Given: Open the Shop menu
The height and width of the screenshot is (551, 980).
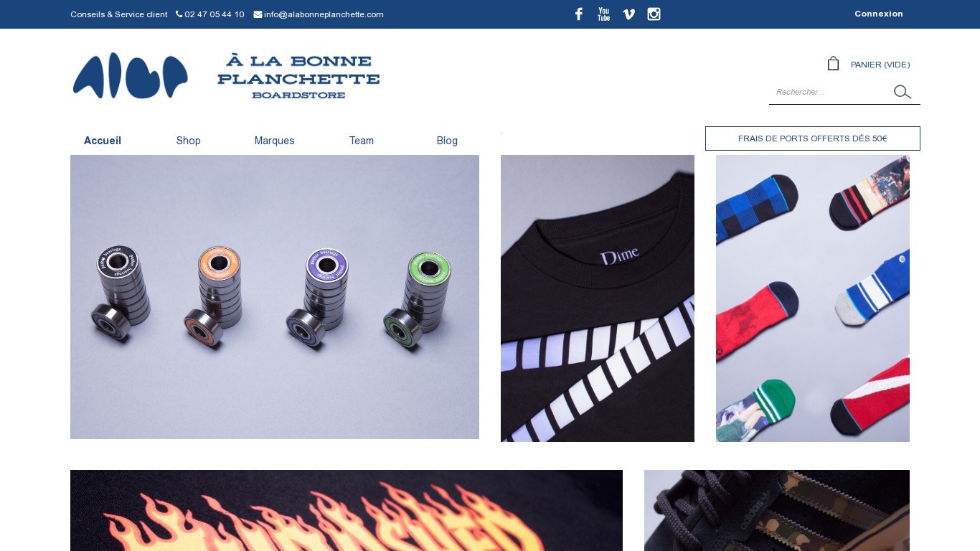Looking at the screenshot, I should click(x=189, y=141).
